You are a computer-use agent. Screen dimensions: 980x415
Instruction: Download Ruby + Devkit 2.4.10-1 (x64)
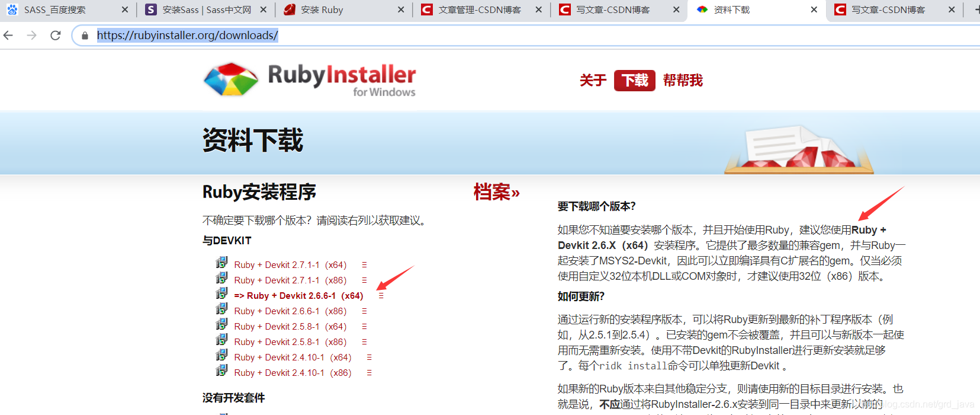[293, 357]
